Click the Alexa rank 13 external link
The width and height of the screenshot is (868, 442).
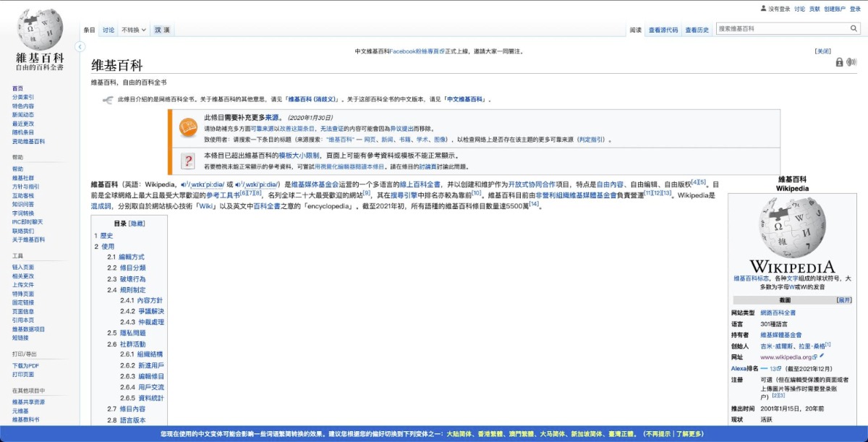click(x=775, y=368)
